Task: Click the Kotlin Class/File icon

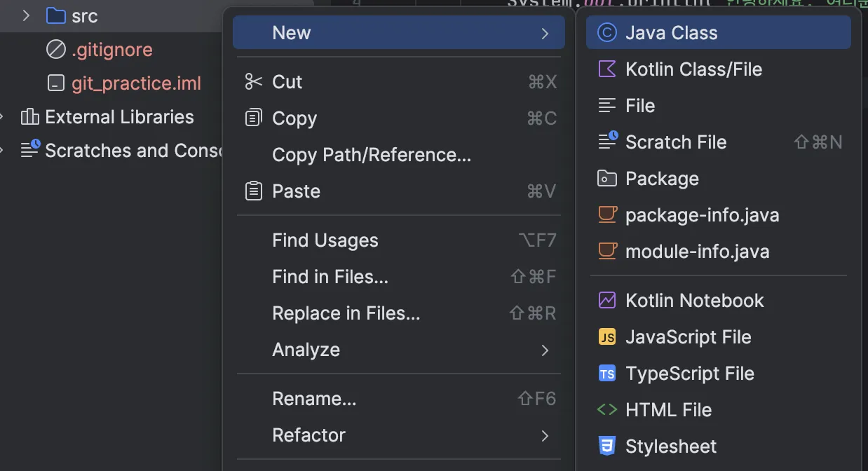Action: pos(606,69)
